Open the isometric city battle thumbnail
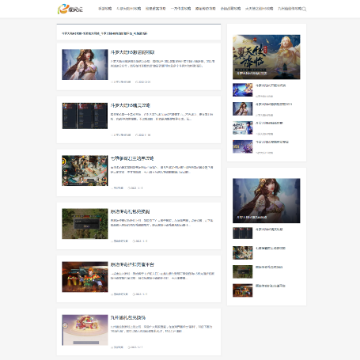 85,170
